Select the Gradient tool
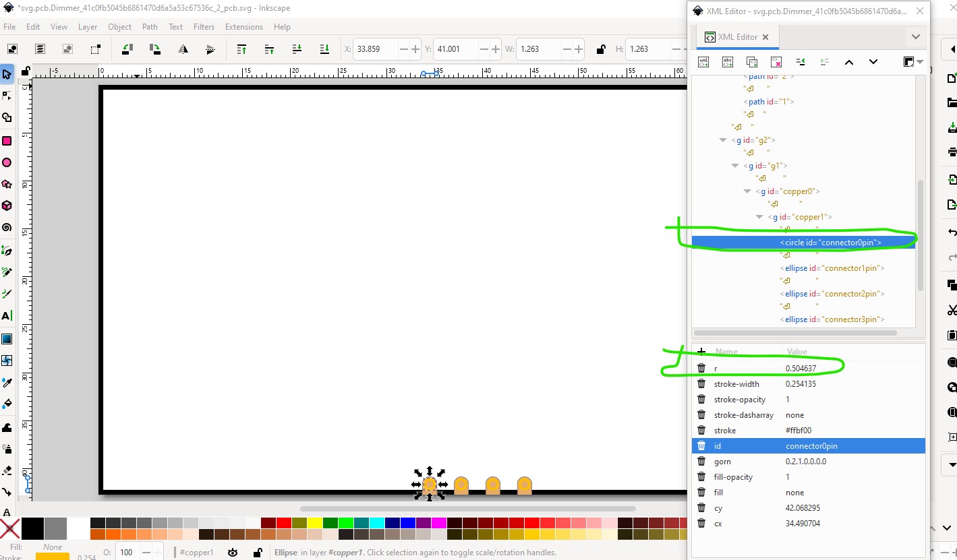The image size is (957, 560). pos(7,339)
